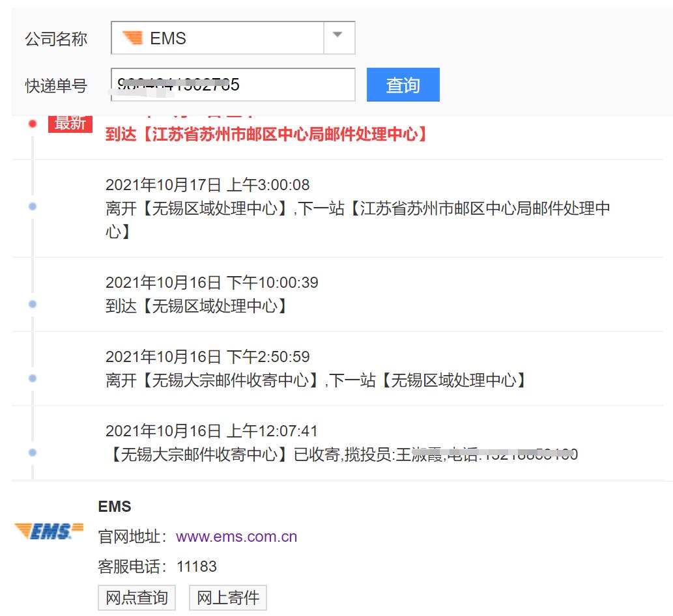Click the 网上寄件 button
The width and height of the screenshot is (673, 616).
pos(227,597)
